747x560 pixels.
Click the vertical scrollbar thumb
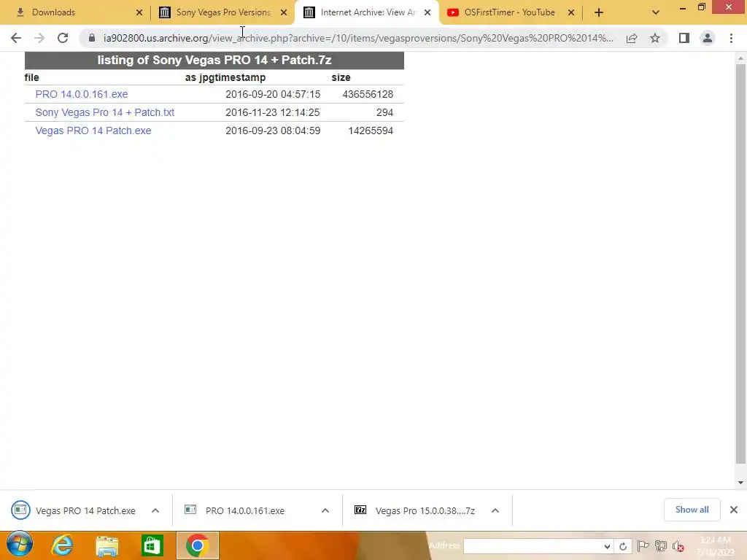click(x=740, y=263)
